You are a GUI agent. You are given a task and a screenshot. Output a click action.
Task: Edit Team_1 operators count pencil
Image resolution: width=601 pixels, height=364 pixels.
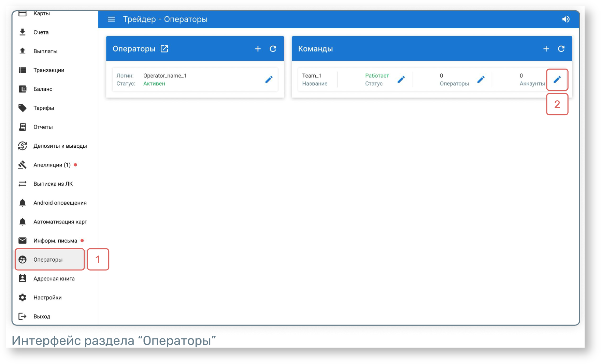pyautogui.click(x=481, y=79)
